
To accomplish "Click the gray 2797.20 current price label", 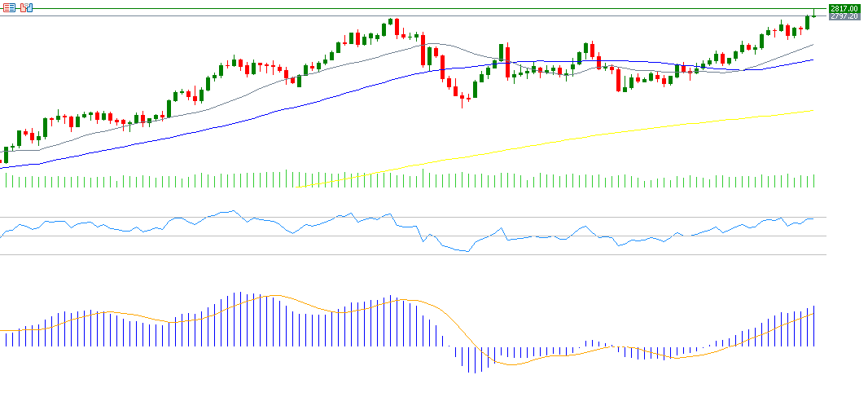I will pos(844,16).
